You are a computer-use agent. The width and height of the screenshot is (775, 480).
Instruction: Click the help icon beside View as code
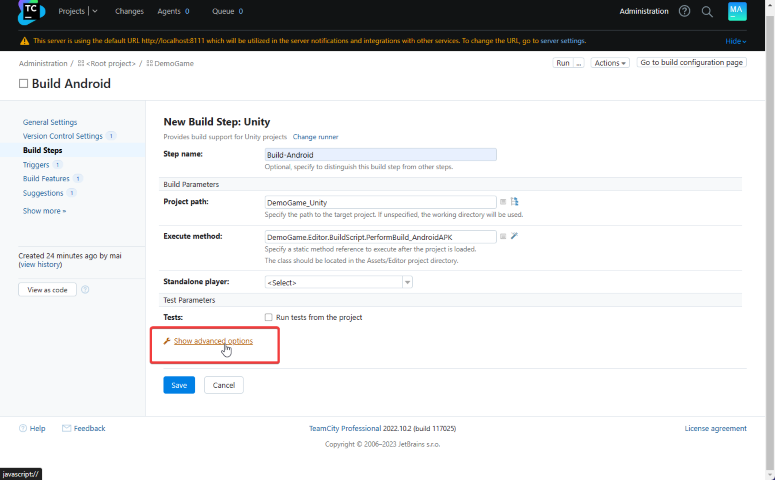coord(85,290)
